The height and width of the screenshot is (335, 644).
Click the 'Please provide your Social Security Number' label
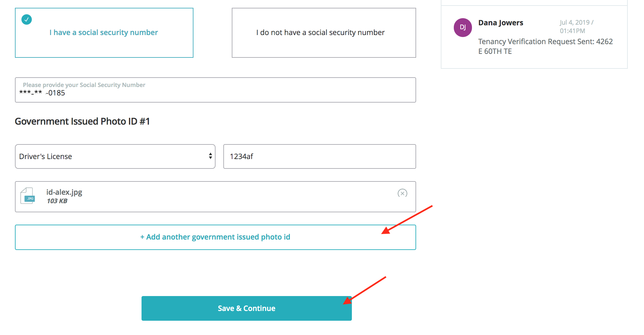84,85
